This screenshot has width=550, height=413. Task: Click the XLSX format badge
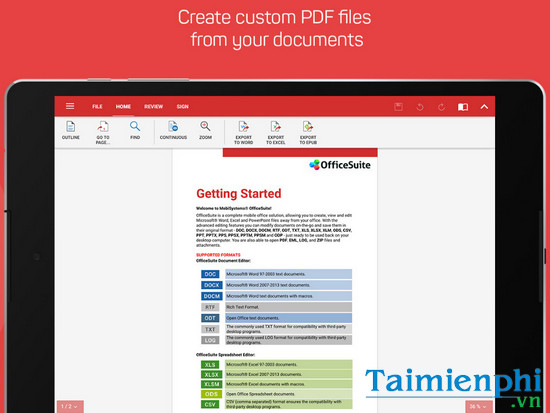click(212, 374)
